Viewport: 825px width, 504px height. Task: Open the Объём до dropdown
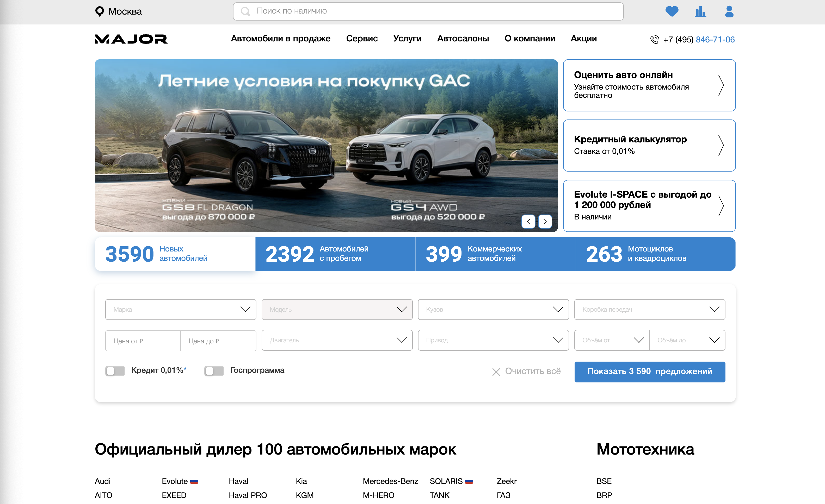(x=687, y=340)
